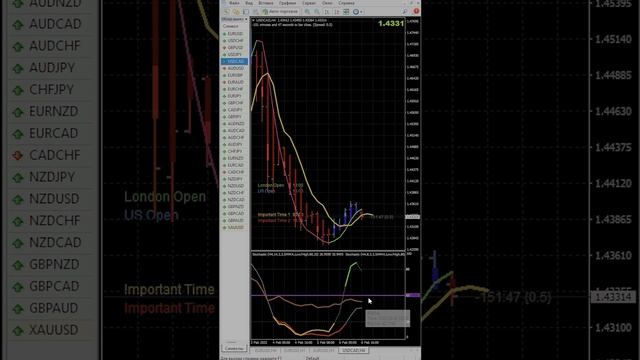Select EURJPY in the small center Market Watch
This screenshot has width=640, height=360.
point(234,96)
